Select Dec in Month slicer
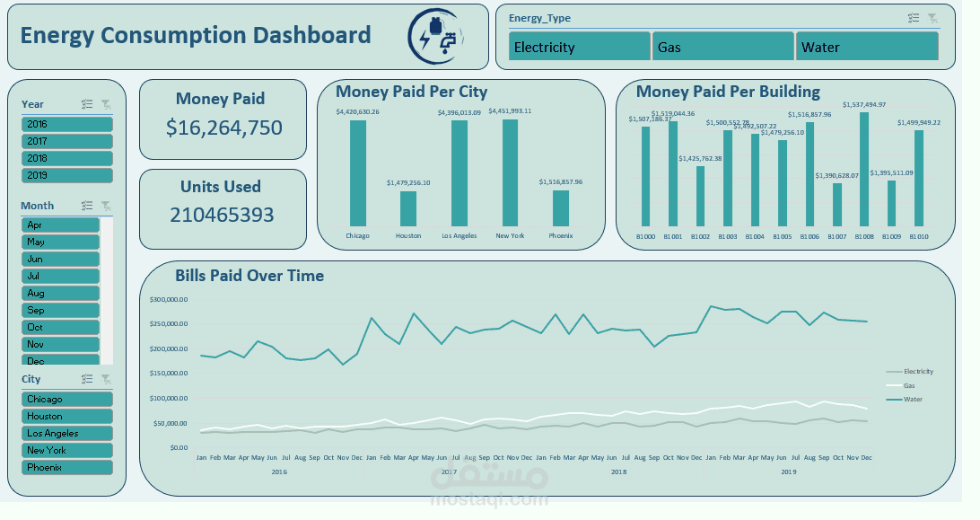Image resolution: width=980 pixels, height=520 pixels. point(60,360)
